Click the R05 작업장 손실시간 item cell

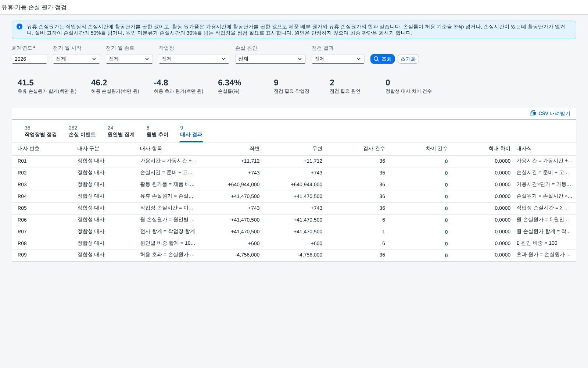tap(166, 208)
